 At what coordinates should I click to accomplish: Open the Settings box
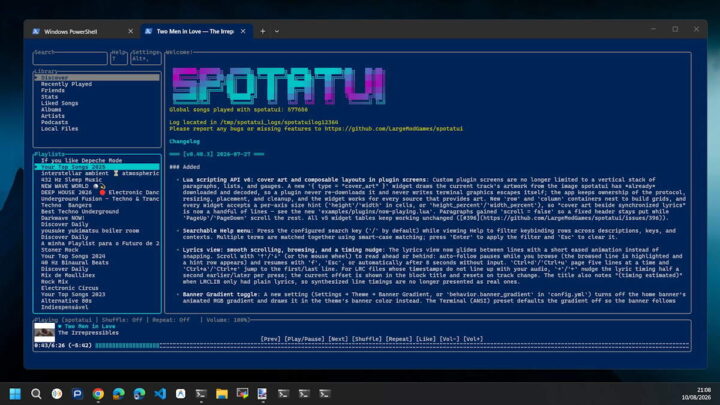point(146,58)
